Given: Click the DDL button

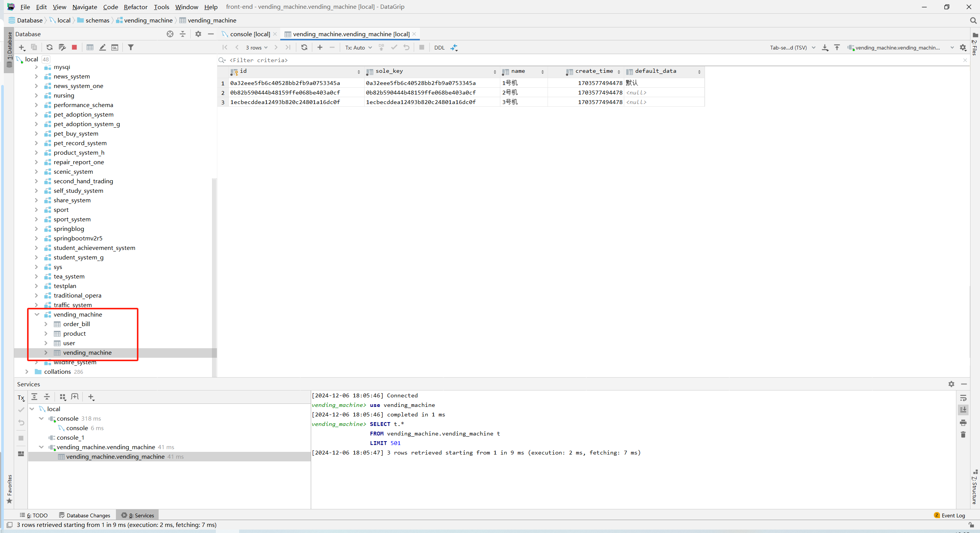Looking at the screenshot, I should point(439,48).
